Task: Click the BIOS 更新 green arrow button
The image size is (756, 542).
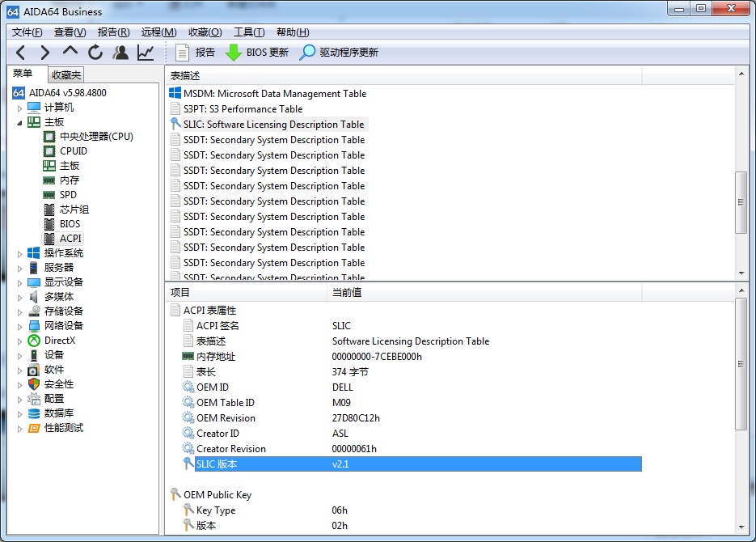Action: point(257,53)
